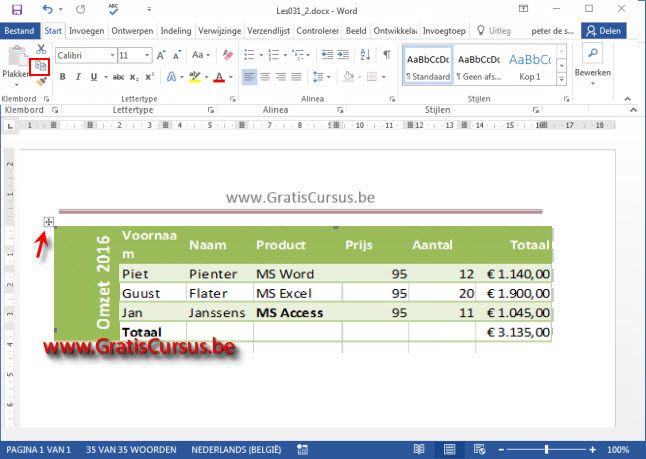Switch to the Controleren tab
The width and height of the screenshot is (646, 459).
(317, 31)
